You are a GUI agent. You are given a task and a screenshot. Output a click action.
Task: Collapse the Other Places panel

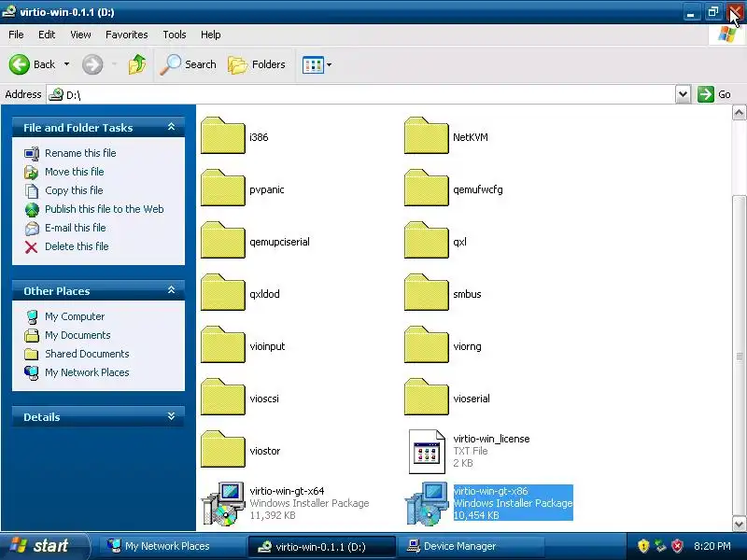click(172, 290)
